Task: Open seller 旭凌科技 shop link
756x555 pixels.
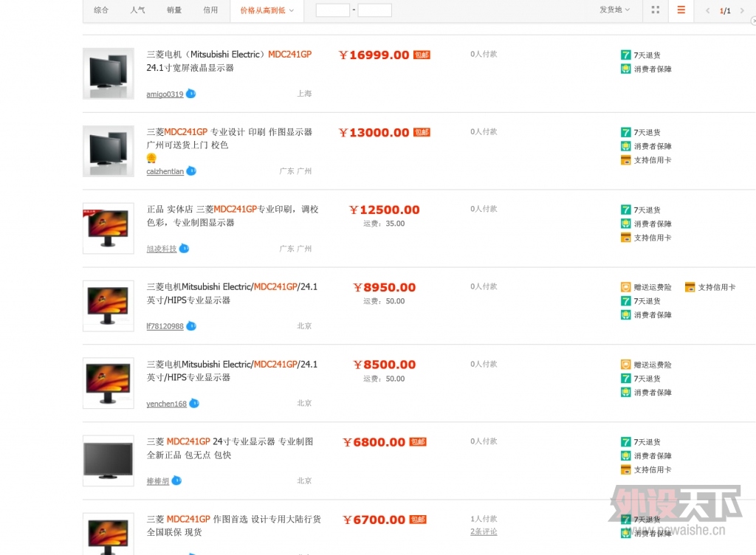Action: (x=162, y=249)
